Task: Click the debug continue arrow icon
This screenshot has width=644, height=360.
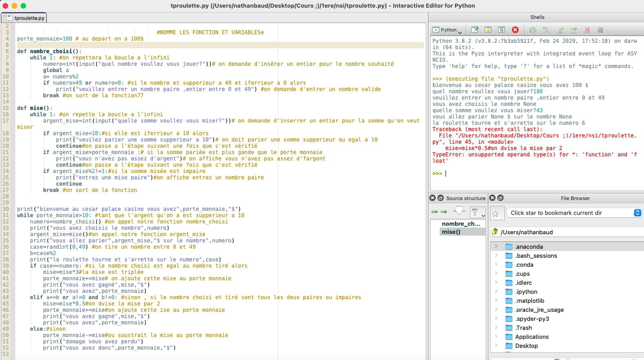Action: (x=574, y=30)
